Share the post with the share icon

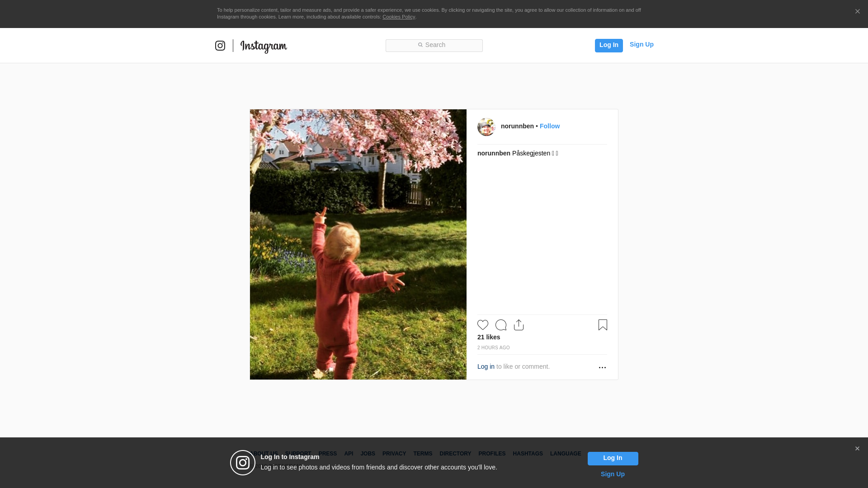519,325
